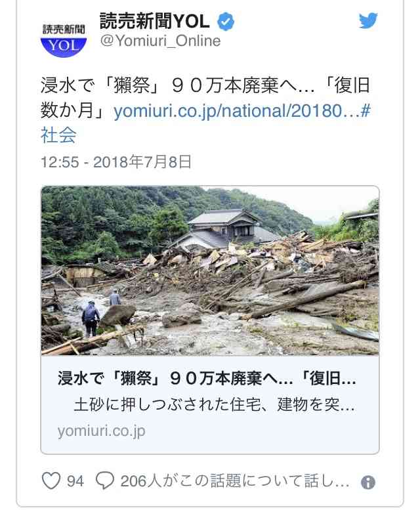Click the 94 likes count
420x512 pixels.
[x=75, y=481]
